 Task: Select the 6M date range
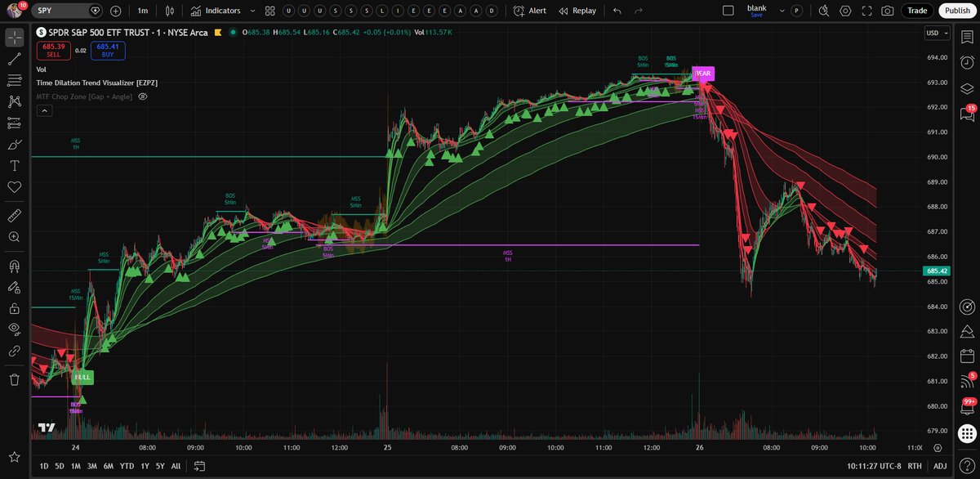109,466
